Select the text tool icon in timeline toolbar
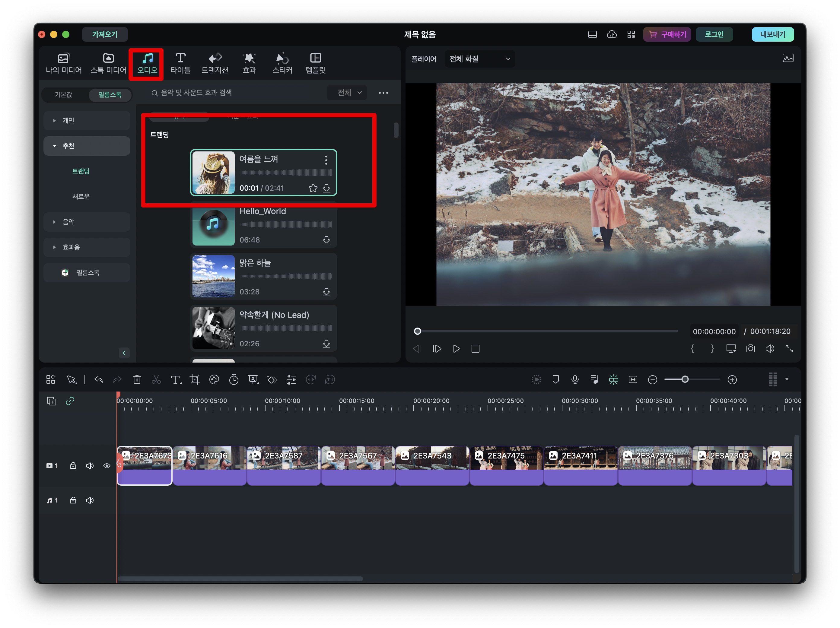This screenshot has width=840, height=628. [x=175, y=379]
